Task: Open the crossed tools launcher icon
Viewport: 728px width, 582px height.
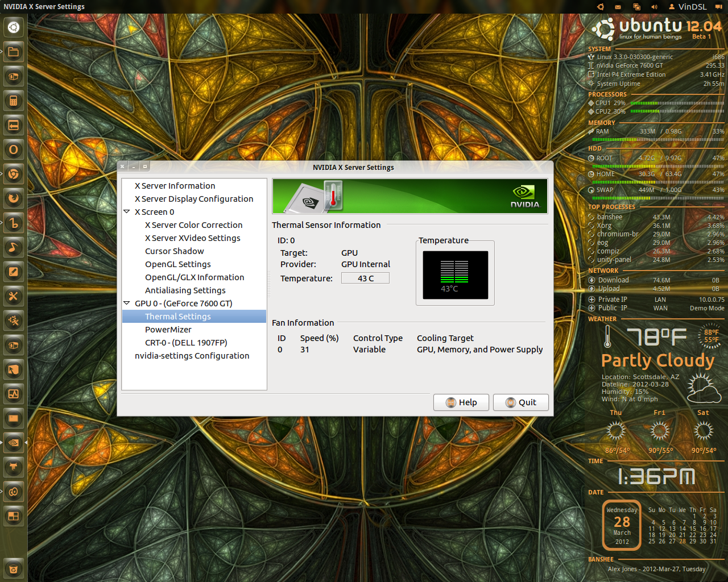Action: pos(14,296)
